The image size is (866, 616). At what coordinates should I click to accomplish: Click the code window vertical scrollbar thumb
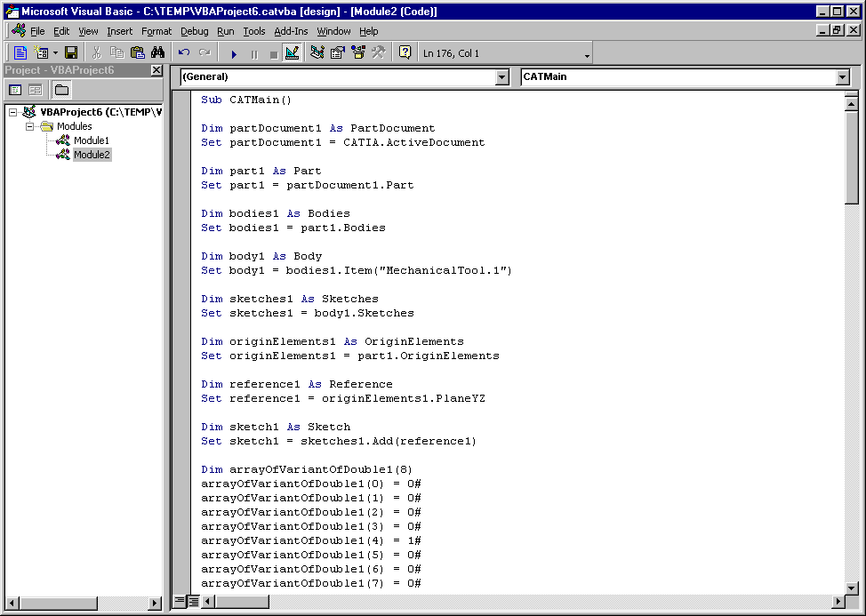tap(851, 156)
